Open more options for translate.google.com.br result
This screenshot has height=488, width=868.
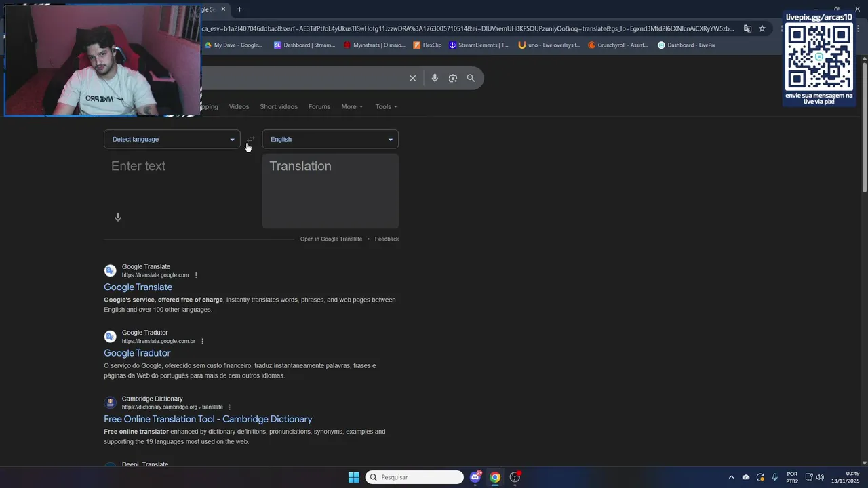[202, 341]
